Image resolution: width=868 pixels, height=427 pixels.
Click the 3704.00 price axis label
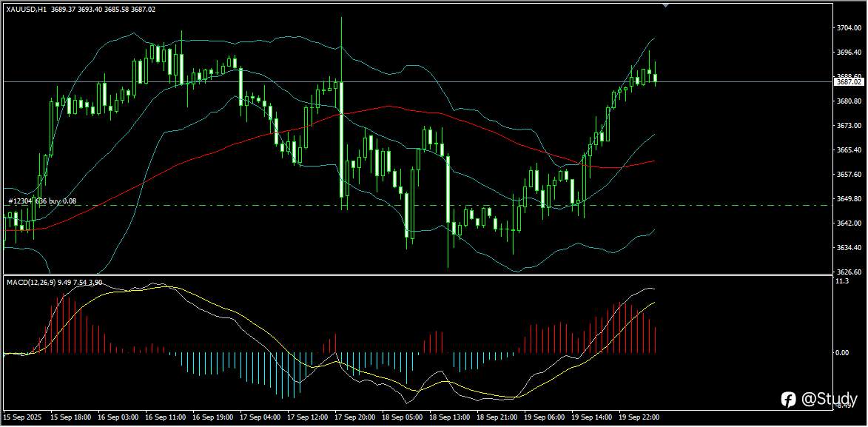[x=849, y=27]
